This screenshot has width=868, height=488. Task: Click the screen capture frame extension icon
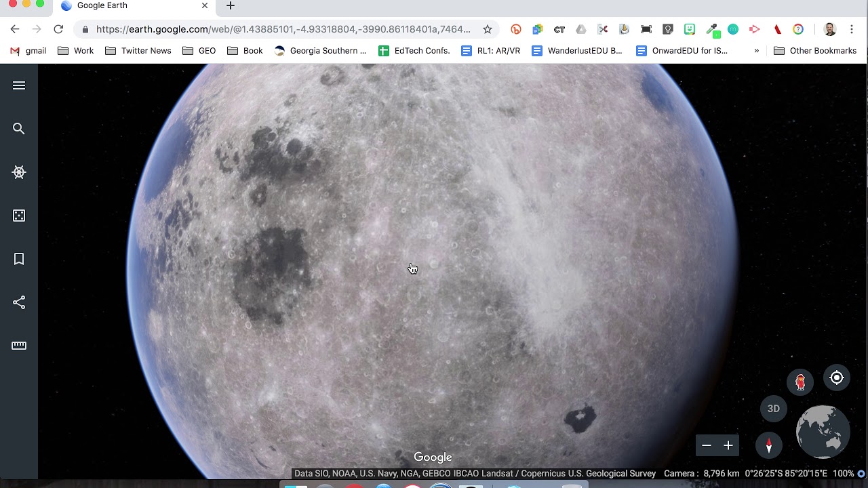pyautogui.click(x=646, y=29)
